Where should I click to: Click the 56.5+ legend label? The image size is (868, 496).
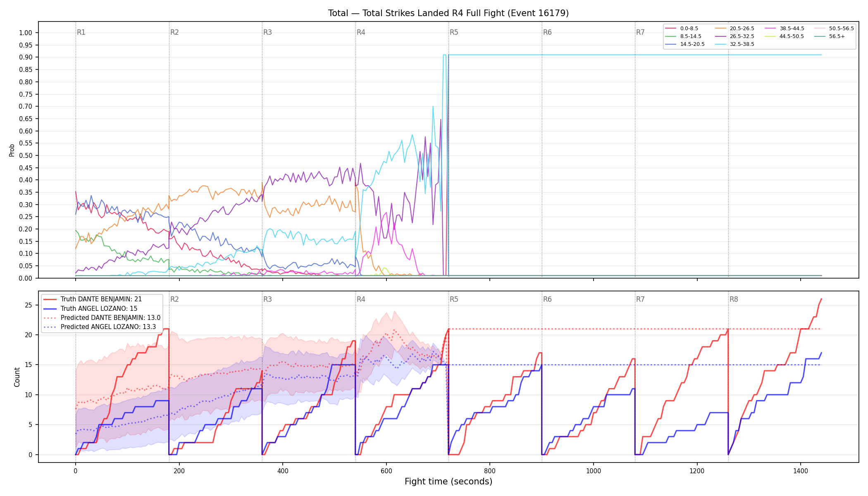837,36
